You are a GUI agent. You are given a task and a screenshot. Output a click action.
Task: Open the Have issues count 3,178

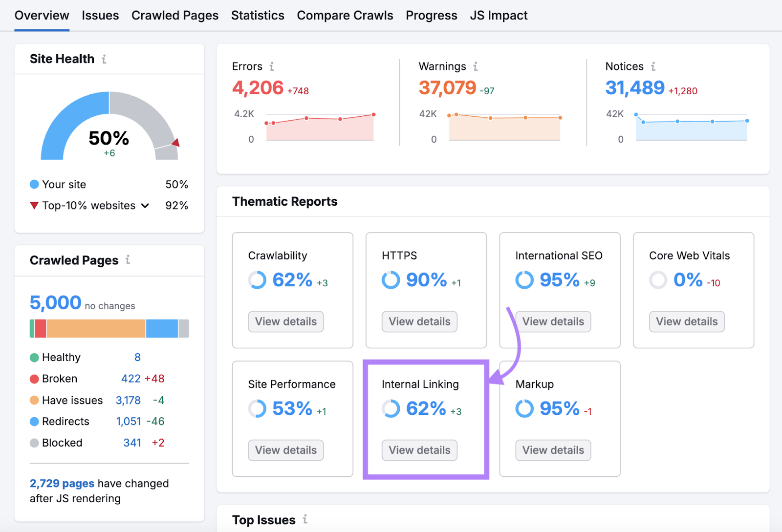pos(128,400)
